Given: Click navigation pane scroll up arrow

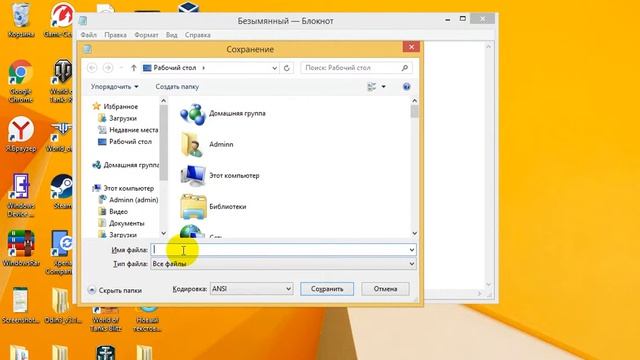Looking at the screenshot, I should [164, 101].
